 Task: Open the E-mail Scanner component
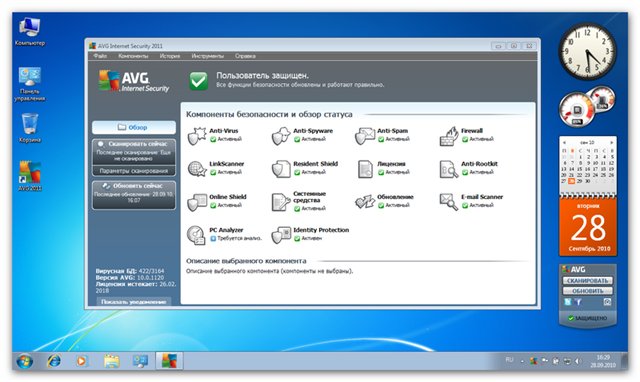471,201
